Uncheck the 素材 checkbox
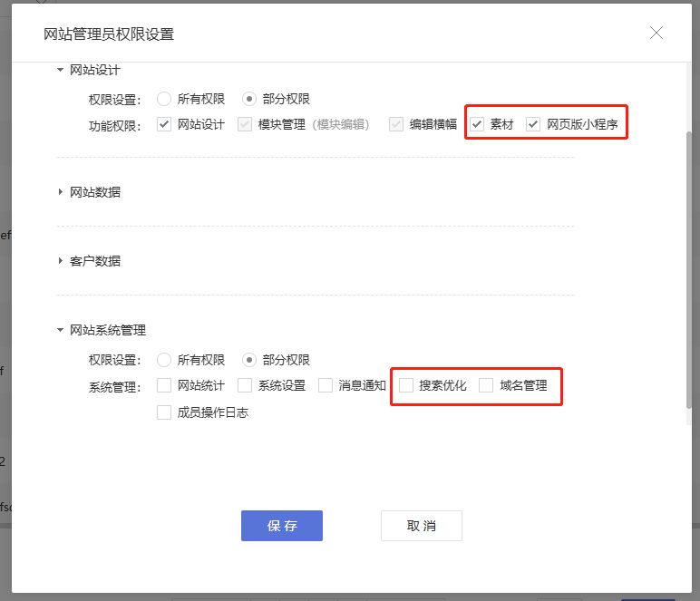Screen dimensions: 700x601 (x=478, y=124)
